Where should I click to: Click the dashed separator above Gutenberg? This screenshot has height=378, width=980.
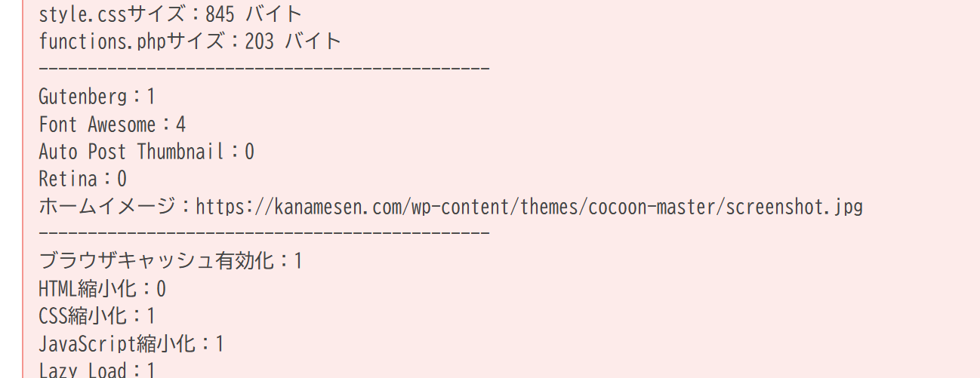pyautogui.click(x=264, y=69)
